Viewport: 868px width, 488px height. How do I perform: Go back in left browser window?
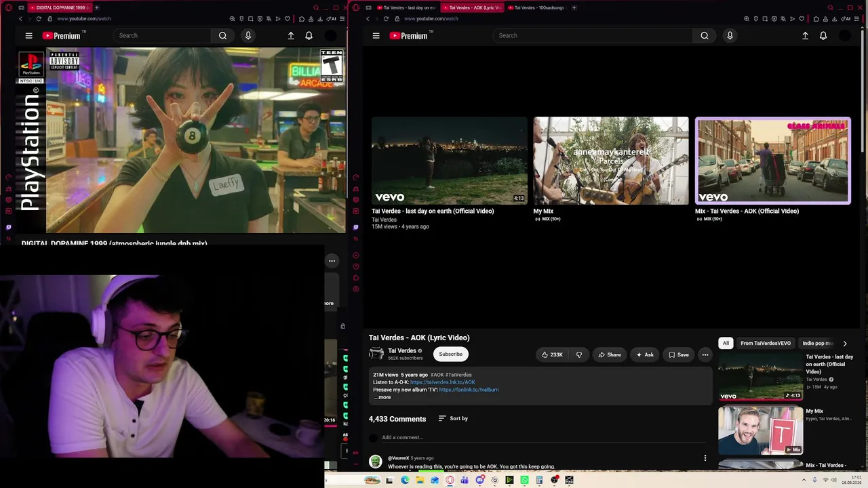(x=20, y=18)
